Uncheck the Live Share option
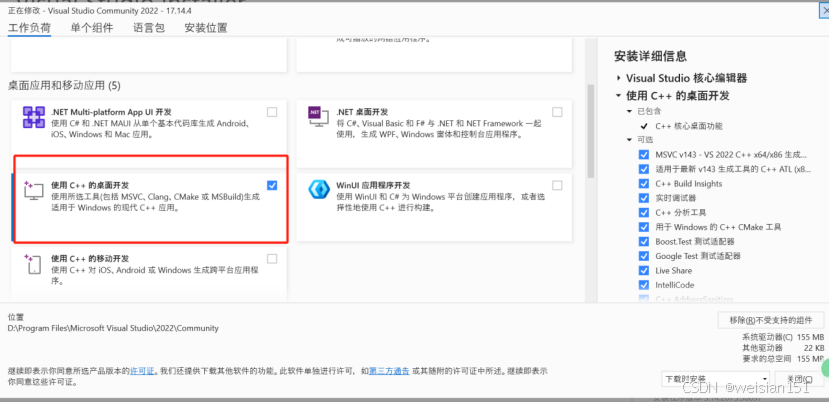Image resolution: width=830 pixels, height=403 pixels. 644,271
